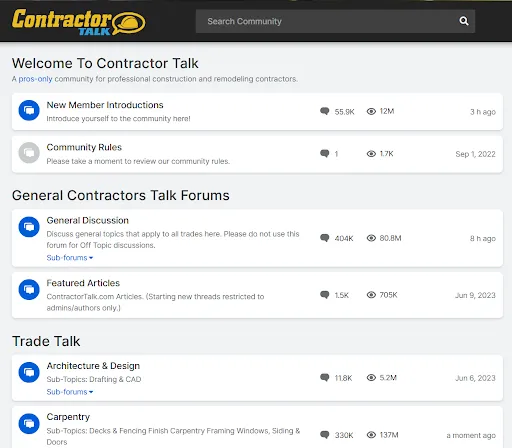The width and height of the screenshot is (512, 448).
Task: Expand Sub-forums under Architecture & Design
Action: pyautogui.click(x=70, y=392)
